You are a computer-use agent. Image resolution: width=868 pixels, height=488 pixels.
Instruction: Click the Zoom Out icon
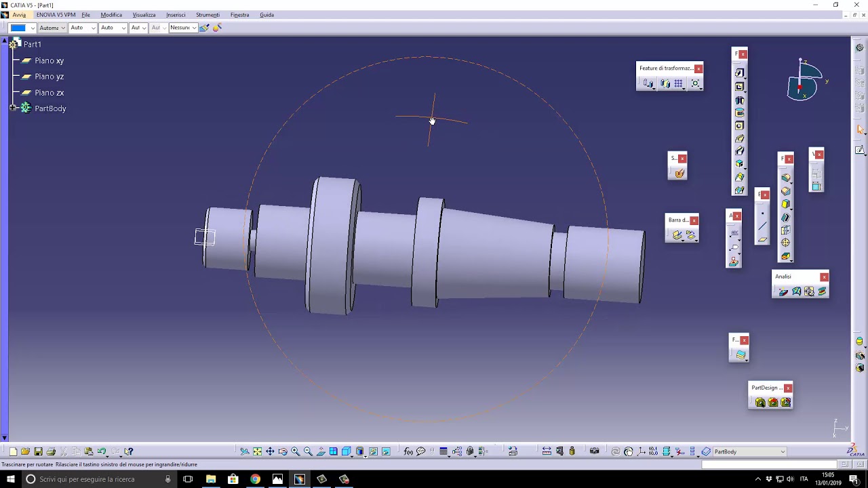click(x=308, y=451)
